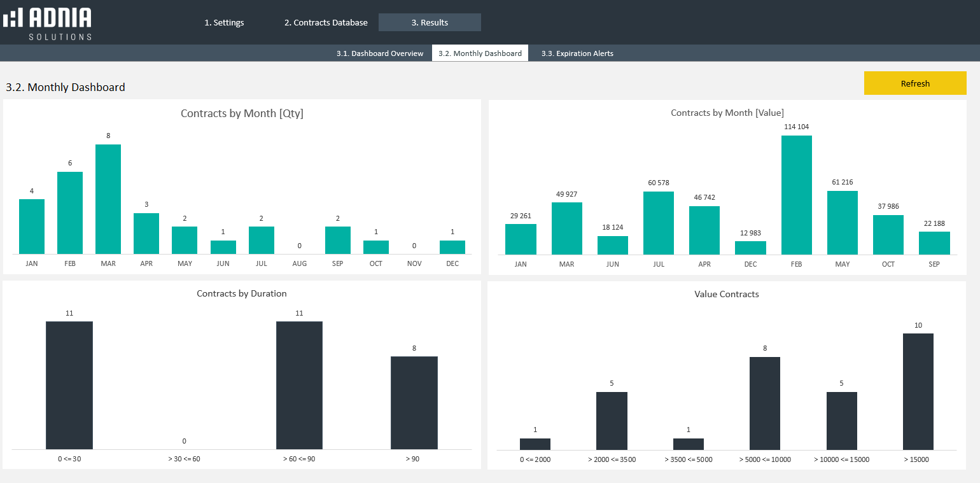This screenshot has height=483, width=980.
Task: Click the Contracts by Month [Qty] chart title
Action: point(242,114)
